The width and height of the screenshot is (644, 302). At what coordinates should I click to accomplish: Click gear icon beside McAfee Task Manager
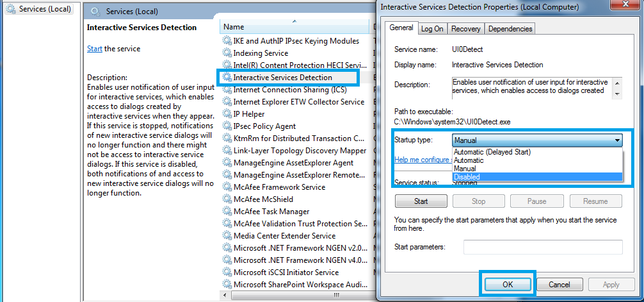[227, 212]
